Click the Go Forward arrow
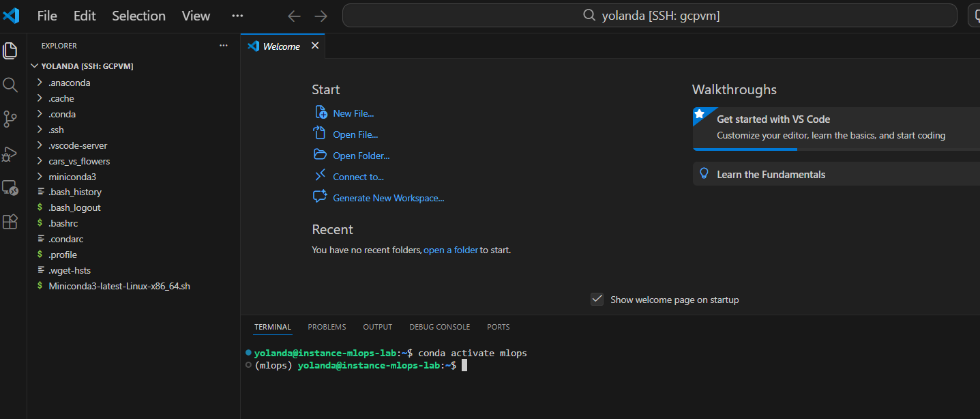 pos(321,16)
